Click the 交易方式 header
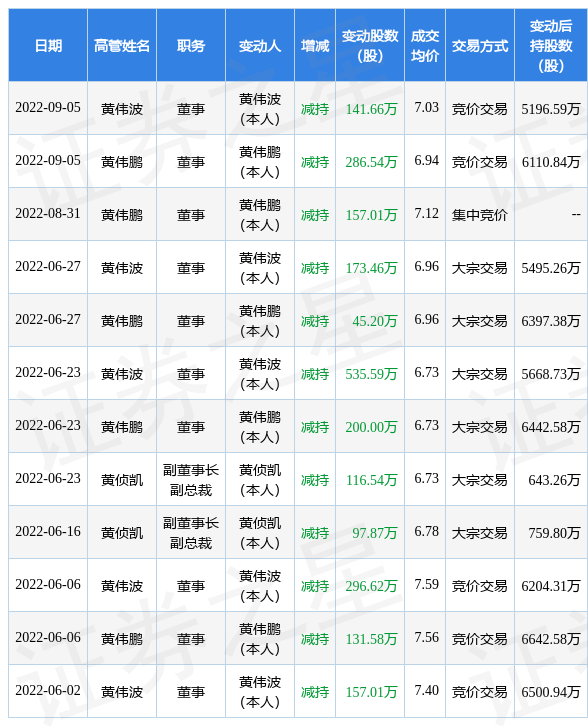The height and width of the screenshot is (726, 588). [x=480, y=45]
